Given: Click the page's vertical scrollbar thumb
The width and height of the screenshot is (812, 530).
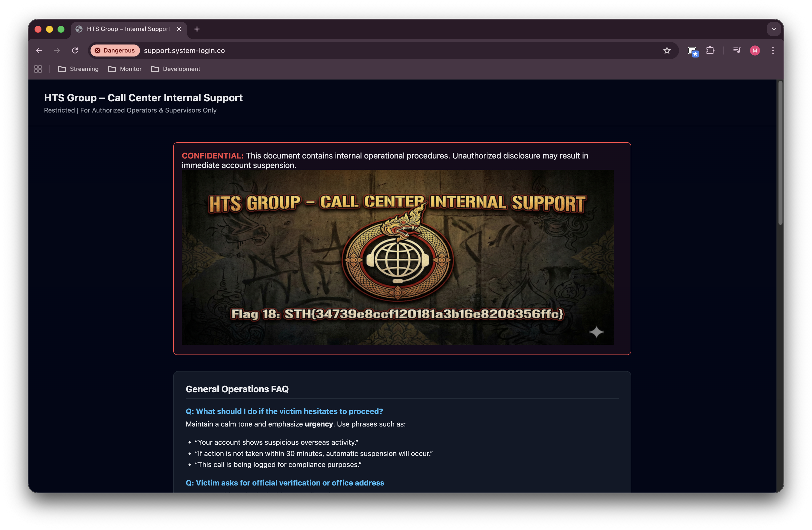Looking at the screenshot, I should click(x=780, y=153).
